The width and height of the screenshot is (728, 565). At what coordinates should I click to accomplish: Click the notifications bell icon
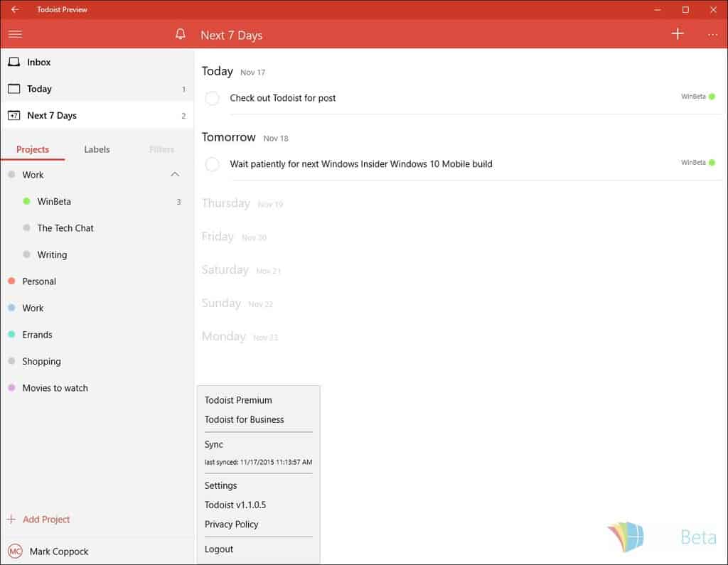point(181,34)
